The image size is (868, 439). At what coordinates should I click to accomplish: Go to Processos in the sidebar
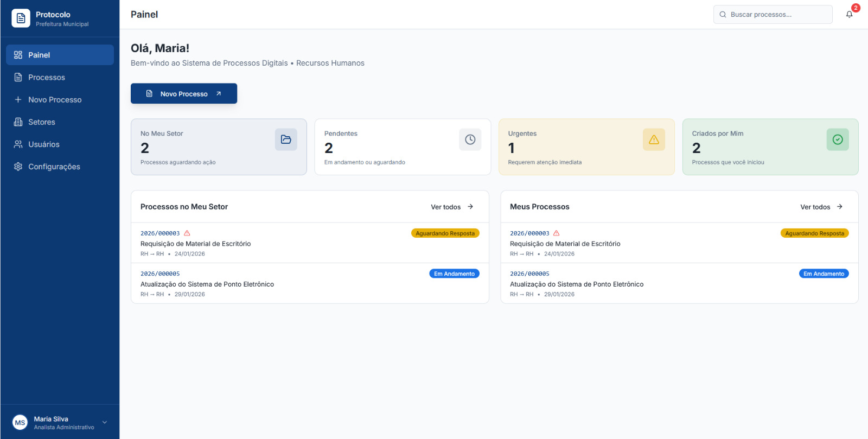[47, 78]
